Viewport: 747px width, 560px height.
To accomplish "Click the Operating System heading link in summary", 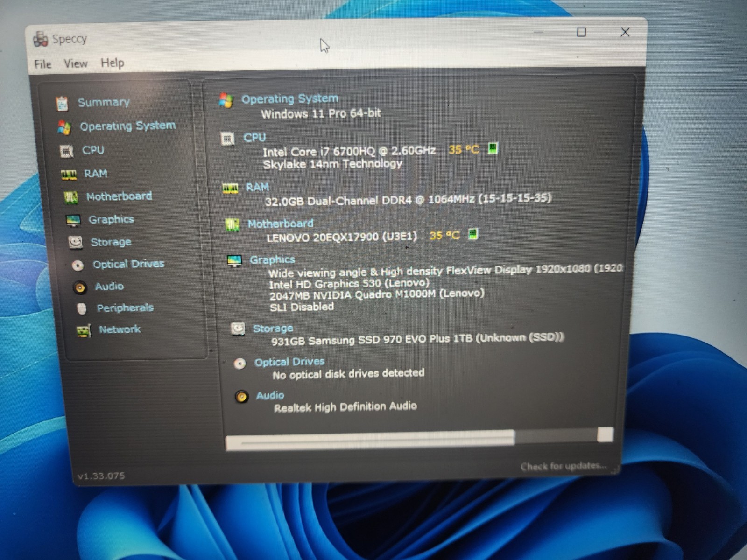I will pyautogui.click(x=289, y=98).
